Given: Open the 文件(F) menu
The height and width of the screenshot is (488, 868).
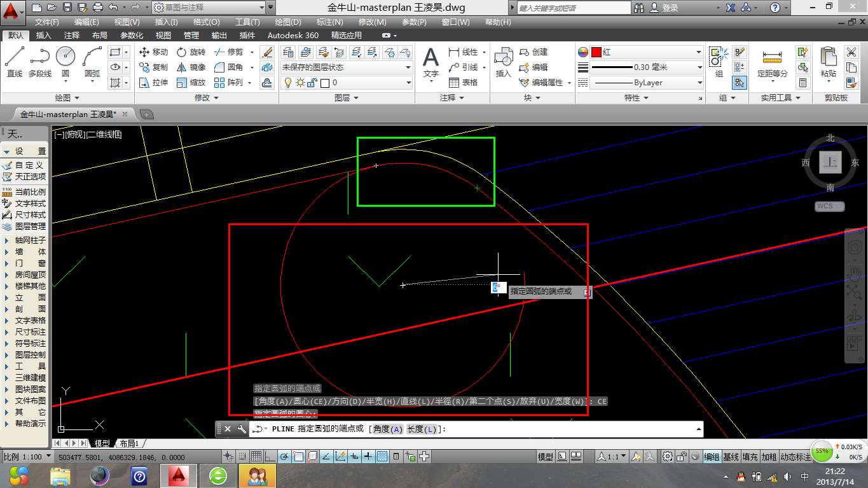Looking at the screenshot, I should coord(47,22).
